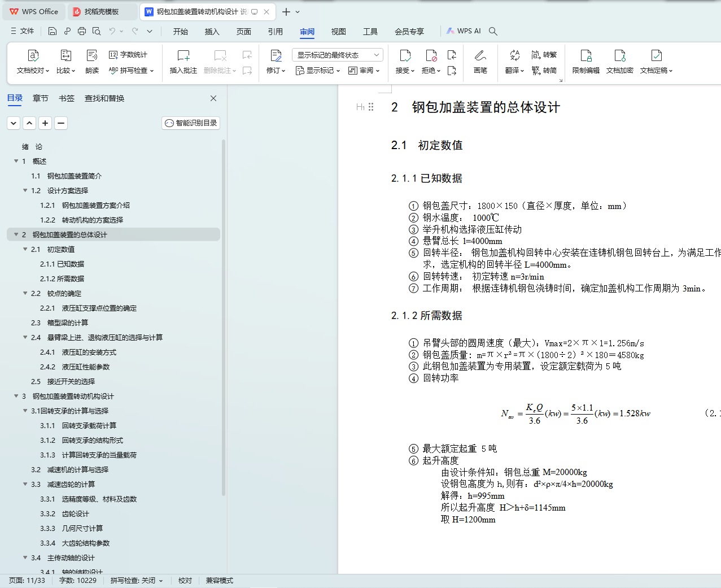This screenshot has height=588, width=721.
Task: Click 校对 in the status bar
Action: coord(185,581)
